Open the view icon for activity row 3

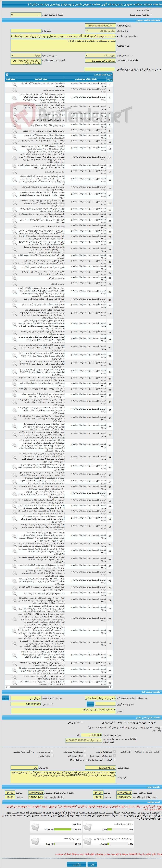[x=14, y=98]
